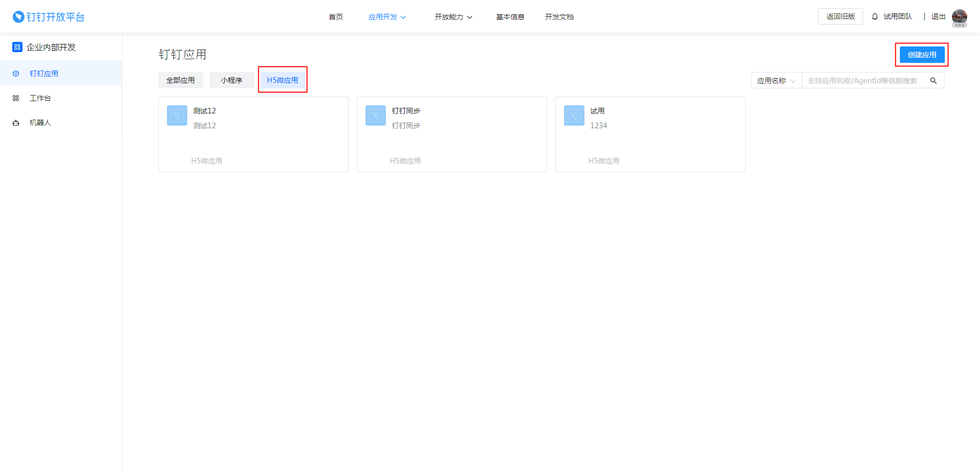
Task: Select 工作台 in the sidebar
Action: (61, 98)
